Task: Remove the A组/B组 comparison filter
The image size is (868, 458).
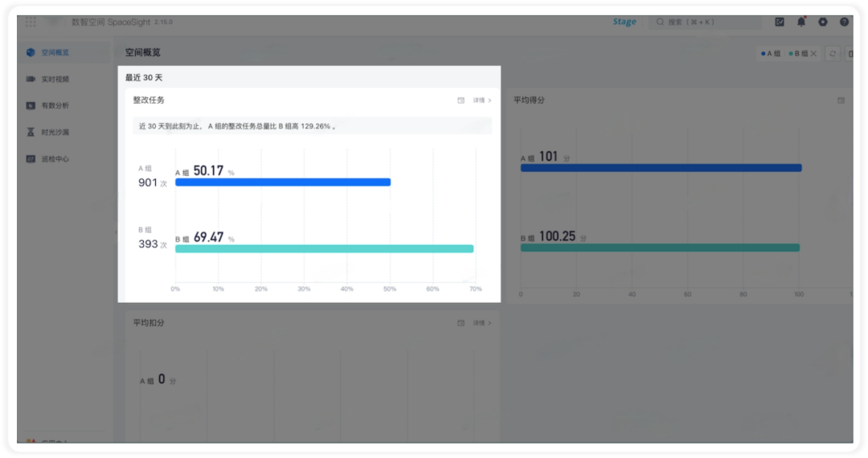Action: pyautogui.click(x=813, y=54)
